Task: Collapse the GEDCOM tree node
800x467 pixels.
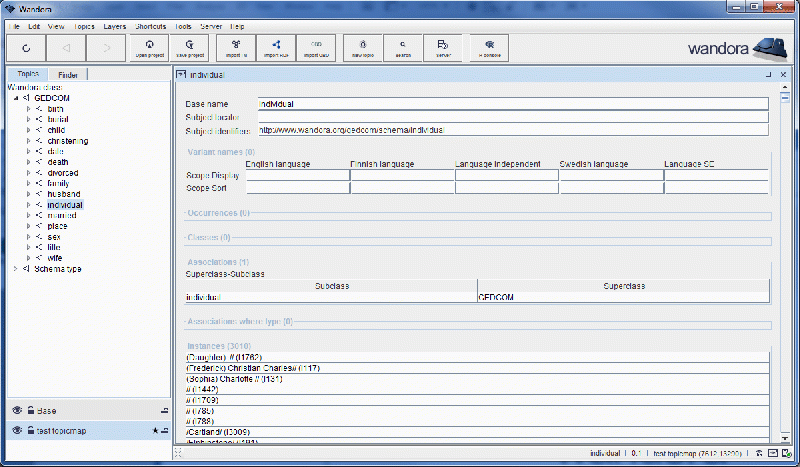Action: pyautogui.click(x=15, y=98)
